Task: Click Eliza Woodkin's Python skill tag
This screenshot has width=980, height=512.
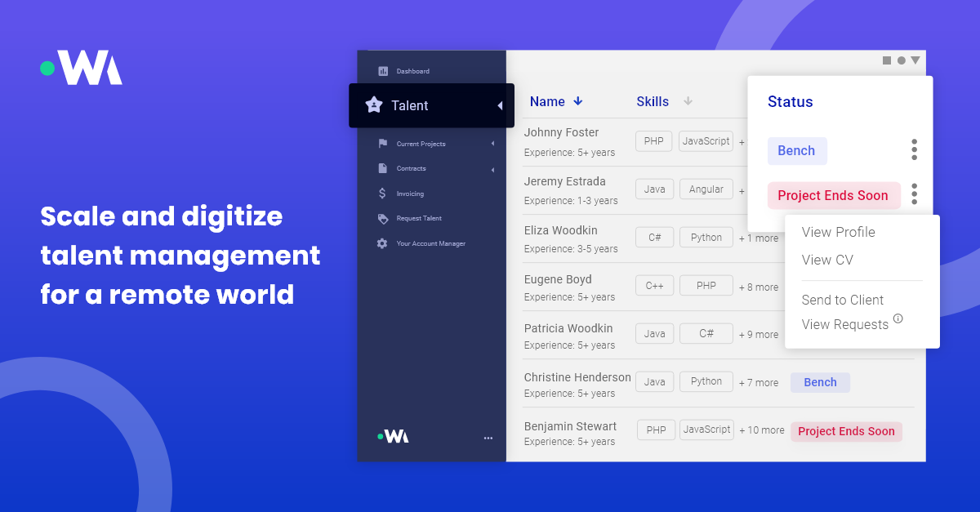Action: pyautogui.click(x=706, y=238)
